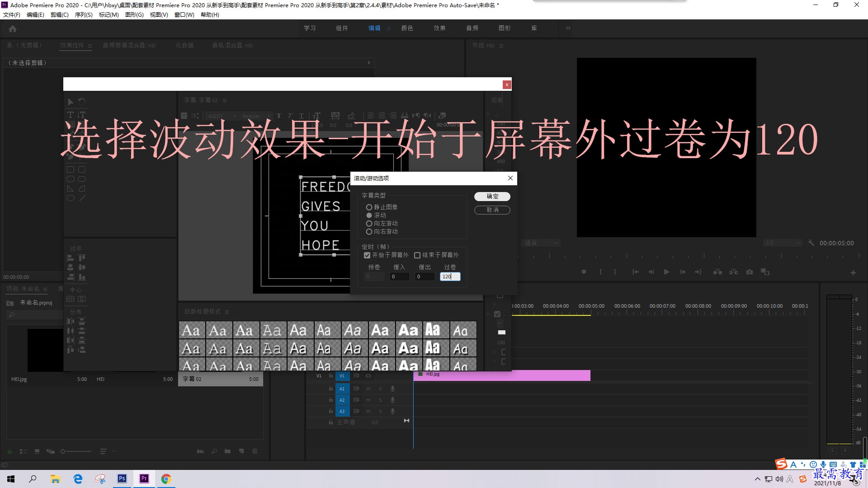Delete selection with the trash can icon
This screenshot has width=868, height=488.
click(255, 451)
